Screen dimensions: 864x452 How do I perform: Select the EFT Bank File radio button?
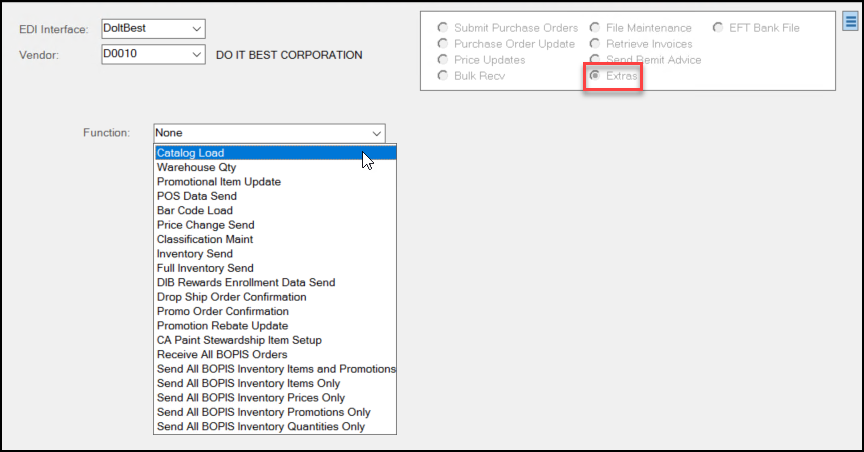point(719,28)
